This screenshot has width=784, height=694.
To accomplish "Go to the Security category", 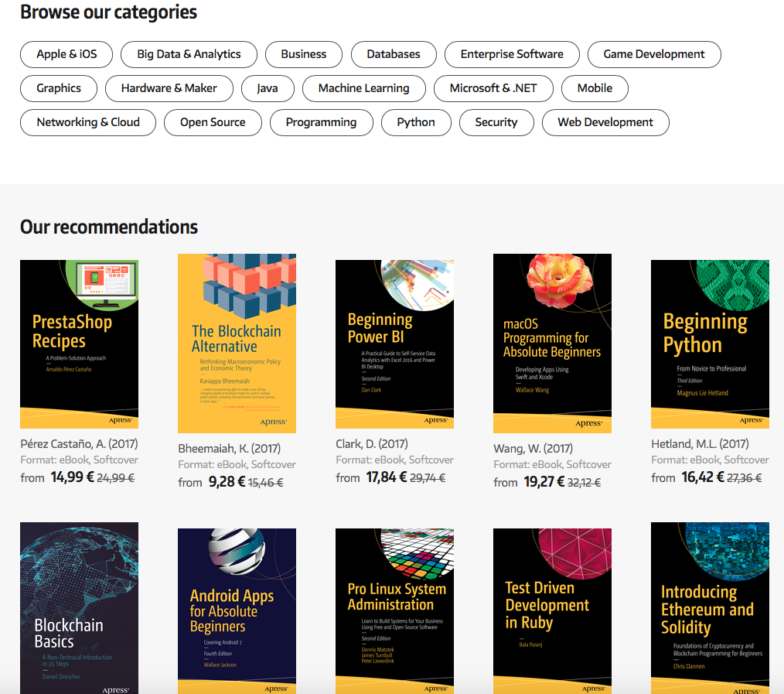I will (x=496, y=122).
